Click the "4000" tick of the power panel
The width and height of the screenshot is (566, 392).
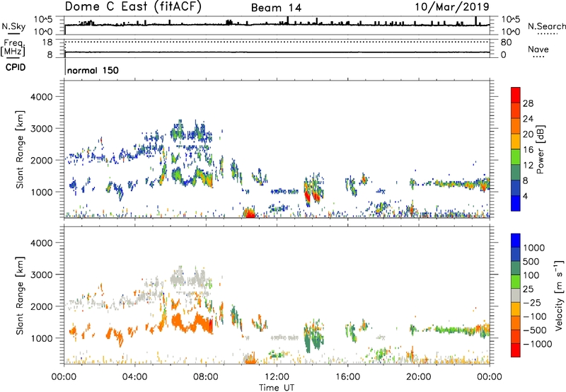41,97
